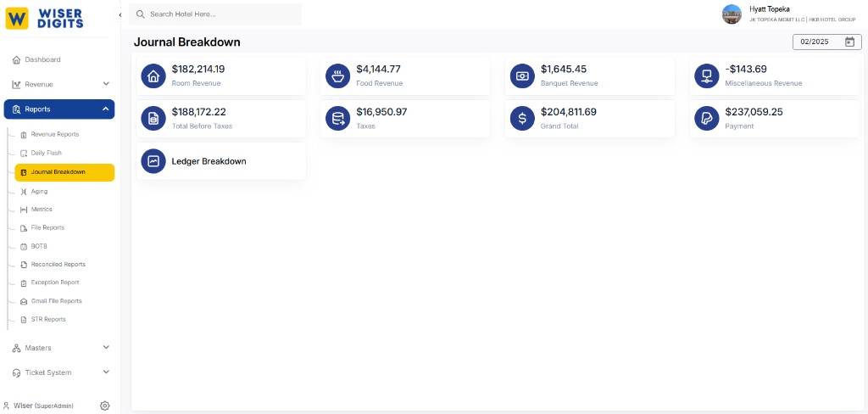Open the Revenue sidebar menu
The image size is (868, 414).
pos(59,84)
